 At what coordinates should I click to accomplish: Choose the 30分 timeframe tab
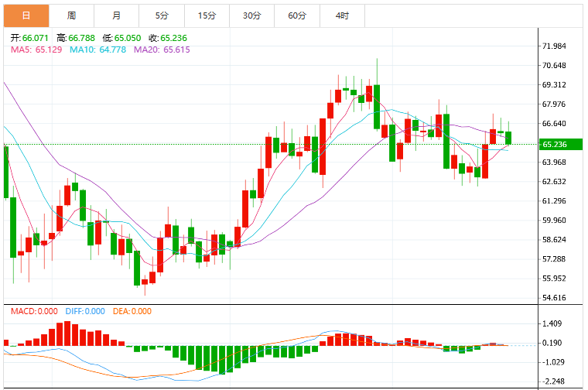coord(252,15)
